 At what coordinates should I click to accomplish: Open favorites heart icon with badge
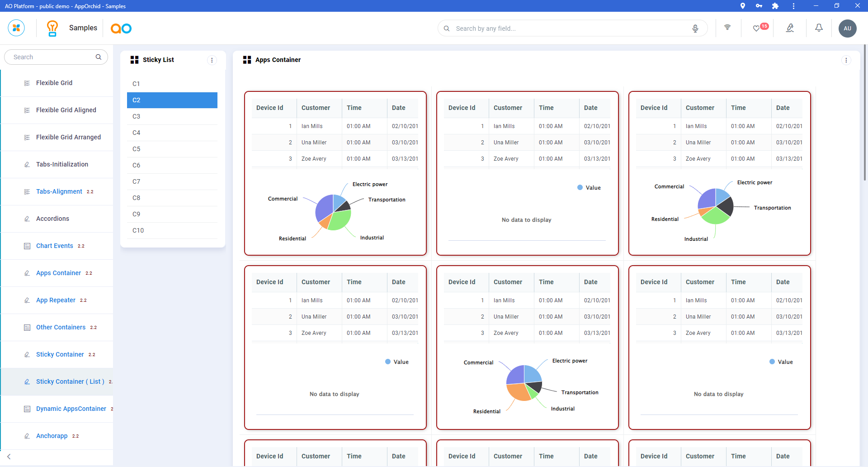click(x=756, y=28)
